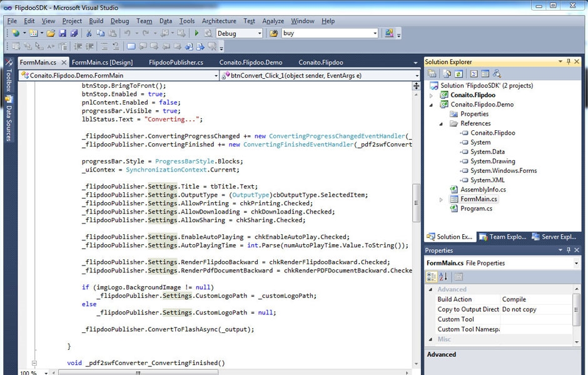This screenshot has width=588, height=375.
Task: Switch Properties panel to Categorized view
Action: point(432,277)
